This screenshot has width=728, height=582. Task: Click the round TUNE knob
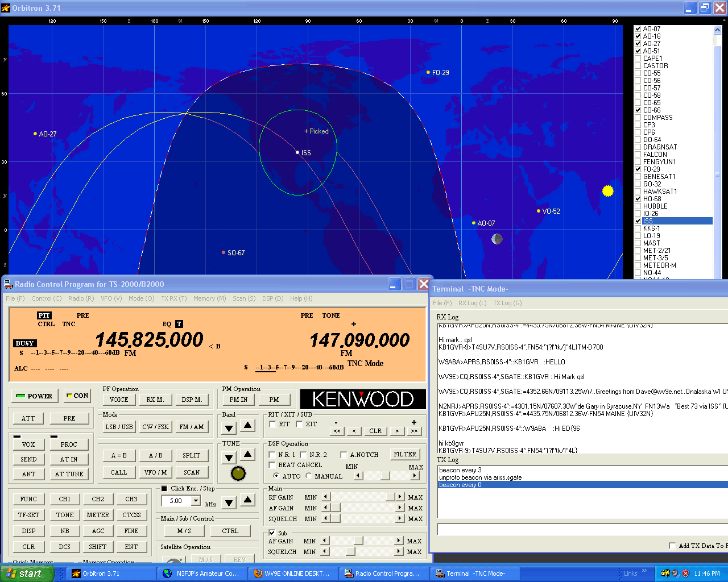[238, 473]
